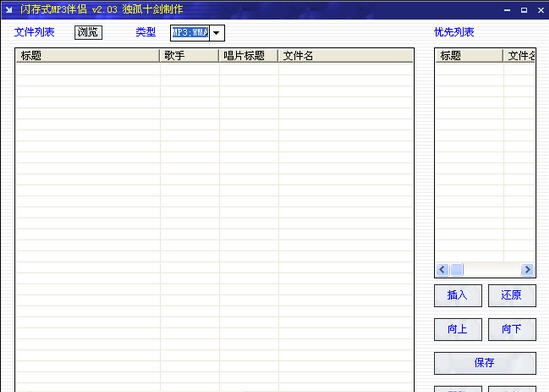Click the 保存 save button

point(485,363)
